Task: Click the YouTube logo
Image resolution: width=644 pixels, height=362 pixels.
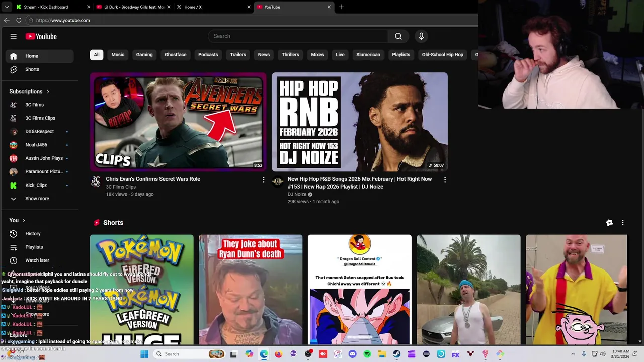Action: click(x=41, y=36)
